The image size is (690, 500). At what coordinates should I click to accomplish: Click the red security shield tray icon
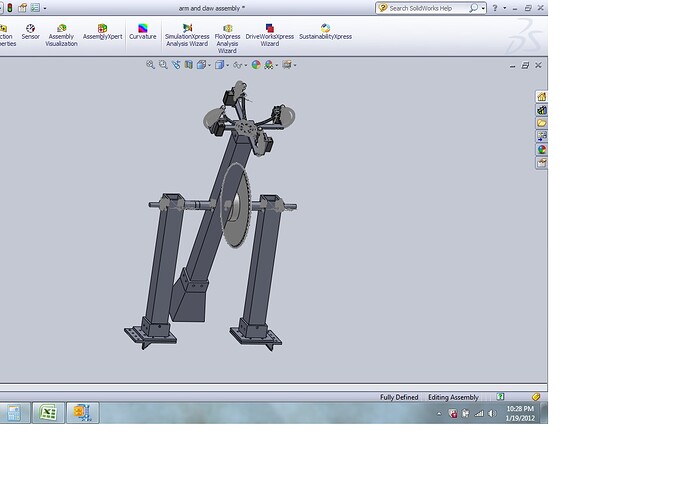tap(453, 413)
